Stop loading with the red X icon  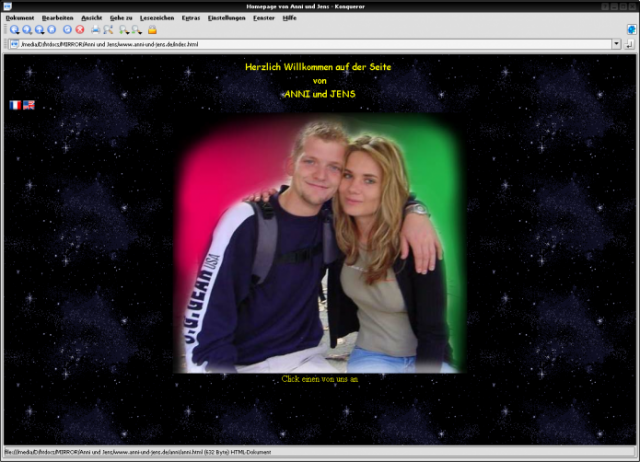tap(80, 30)
